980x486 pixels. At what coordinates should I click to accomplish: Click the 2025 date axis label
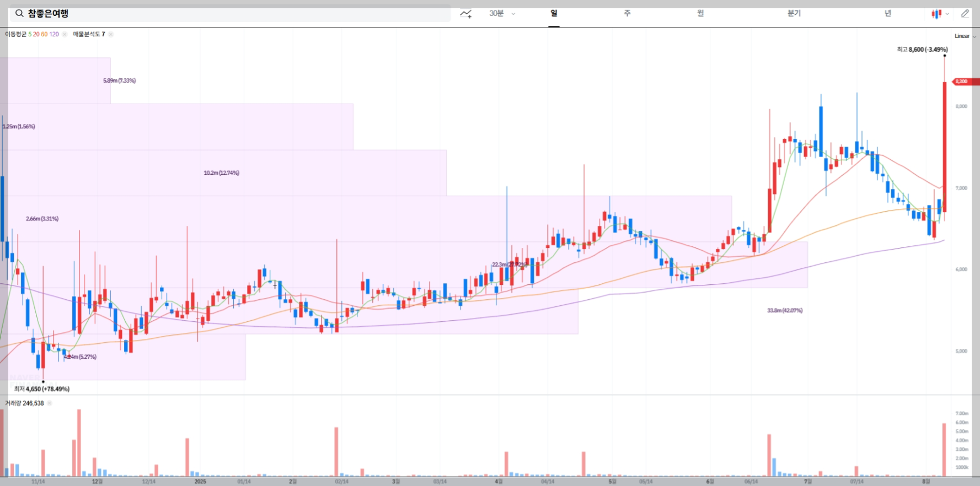coord(200,482)
